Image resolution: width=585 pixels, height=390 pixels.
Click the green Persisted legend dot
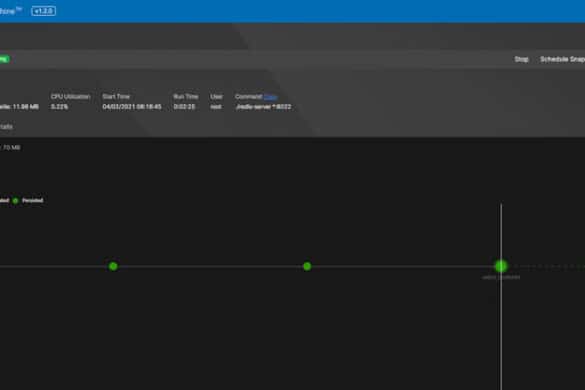pyautogui.click(x=15, y=201)
